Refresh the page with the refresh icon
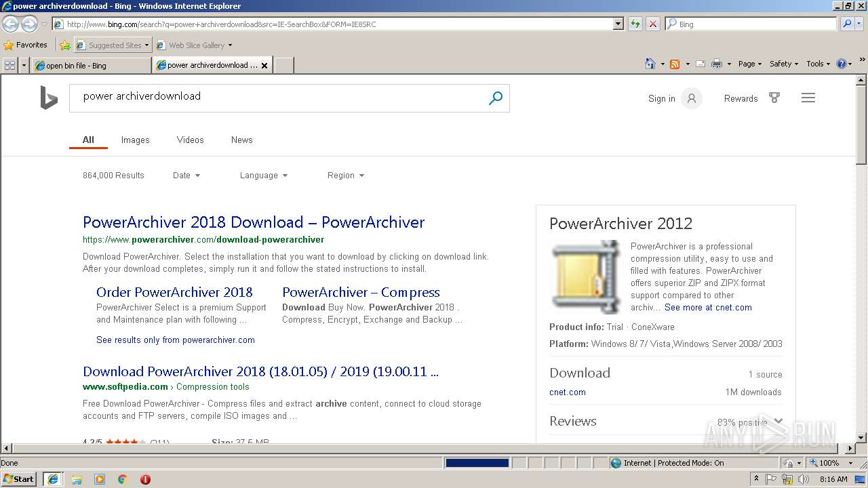This screenshot has width=868, height=488. point(635,24)
